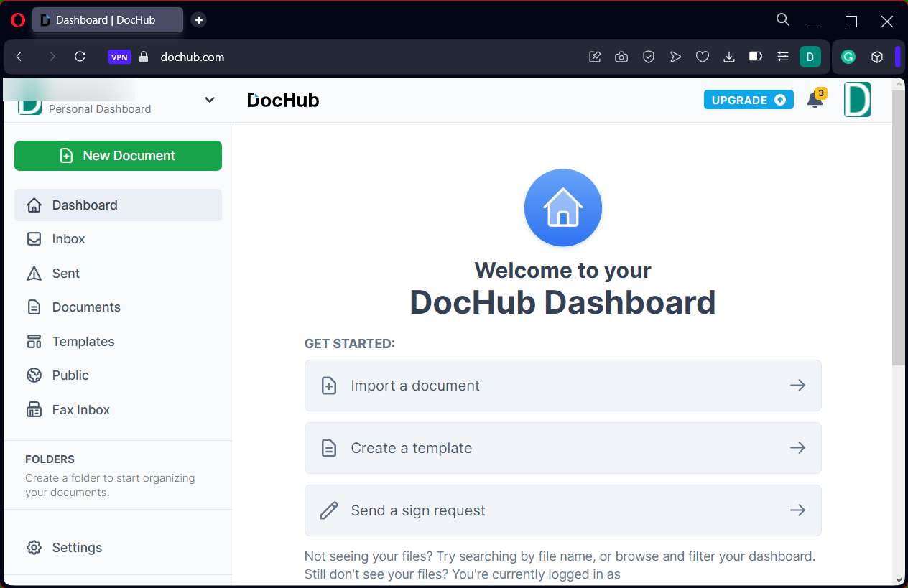Open the snapshot camera tool

621,57
